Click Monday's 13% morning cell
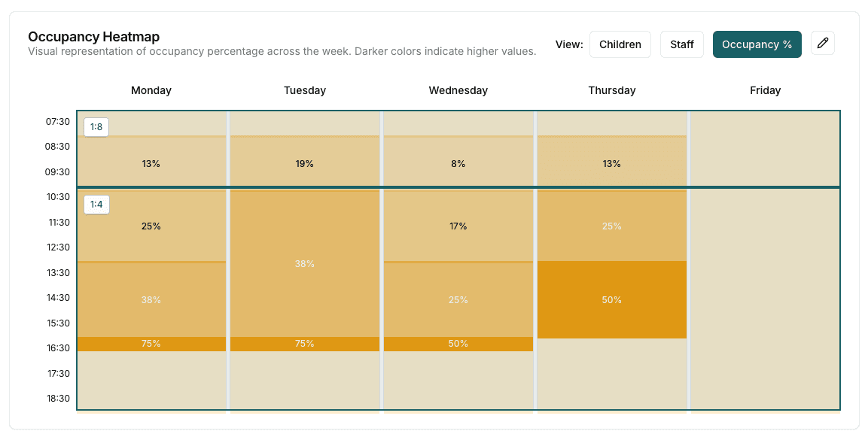This screenshot has height=437, width=868. click(151, 163)
